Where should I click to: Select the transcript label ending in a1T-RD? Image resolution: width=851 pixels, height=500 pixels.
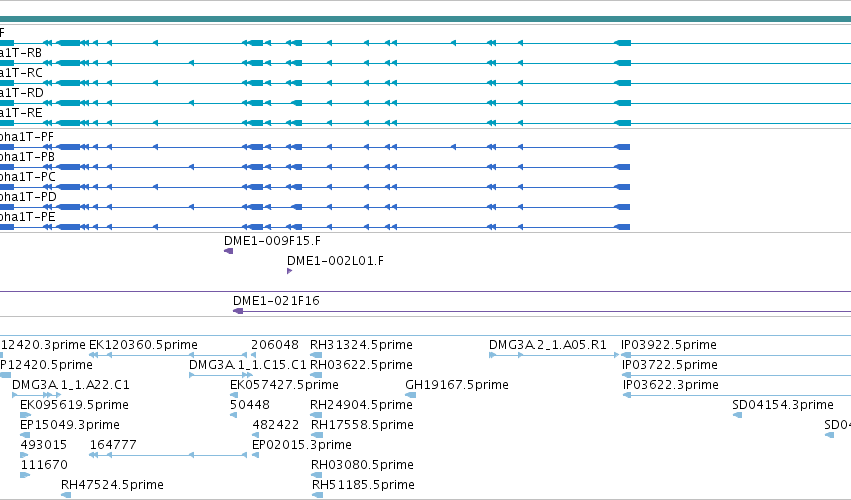click(22, 93)
